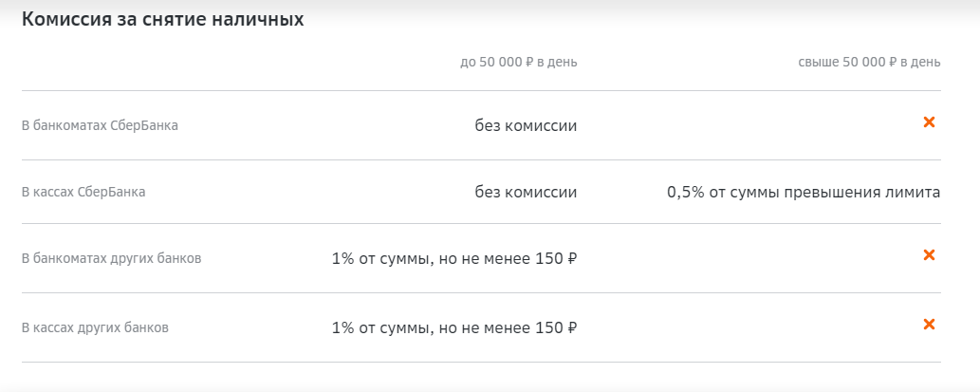Screen dimensions: 980x392
Task: Click 'без комиссии' in the СберБанк ATMs row
Action: tap(526, 125)
